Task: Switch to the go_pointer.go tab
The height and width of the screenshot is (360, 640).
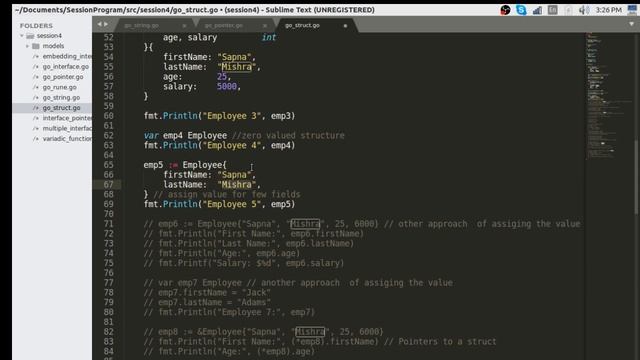Action: [x=224, y=25]
